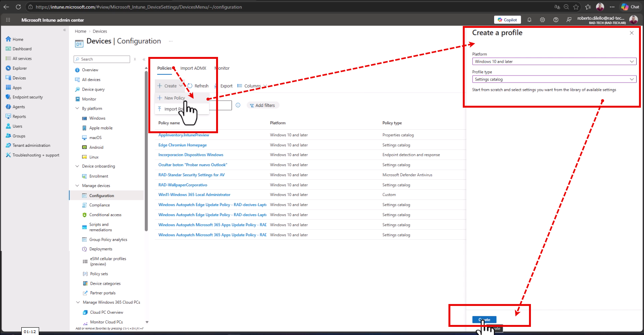Open the portal settings gear
This screenshot has height=335, width=644.
tap(543, 20)
